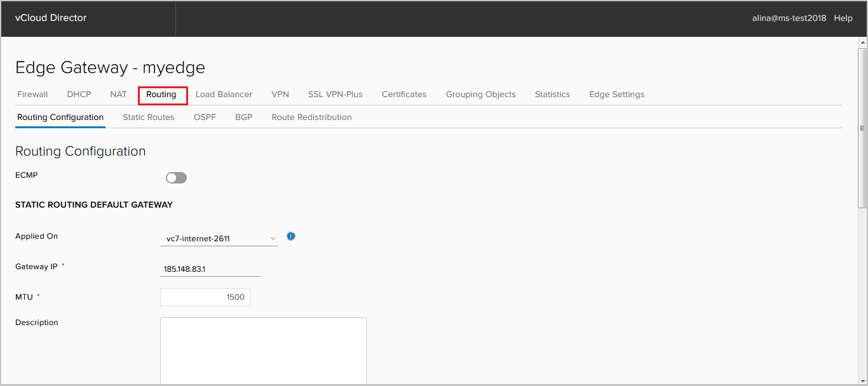Open the OSPF sub-tab
The image size is (868, 386).
click(x=205, y=117)
